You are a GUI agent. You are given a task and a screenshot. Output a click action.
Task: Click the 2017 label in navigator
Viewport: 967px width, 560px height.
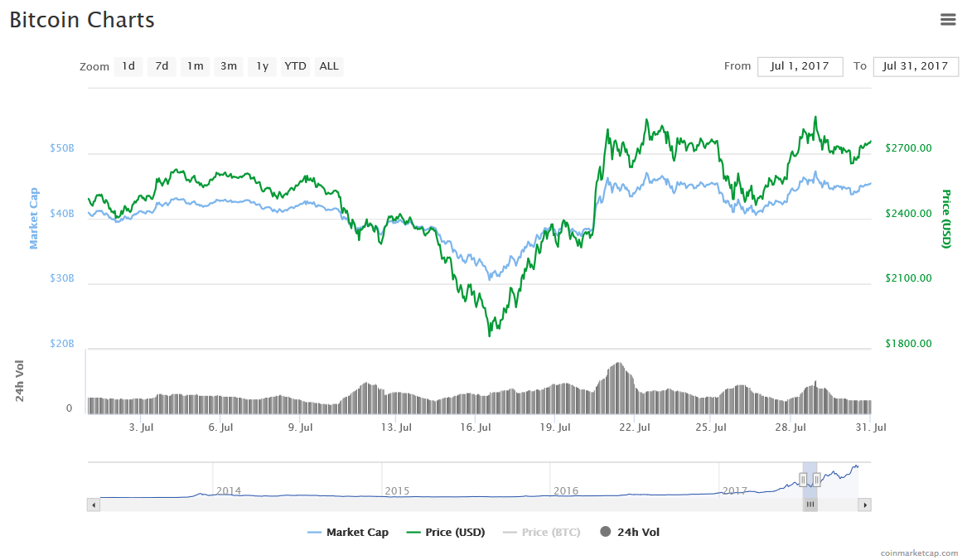(735, 491)
